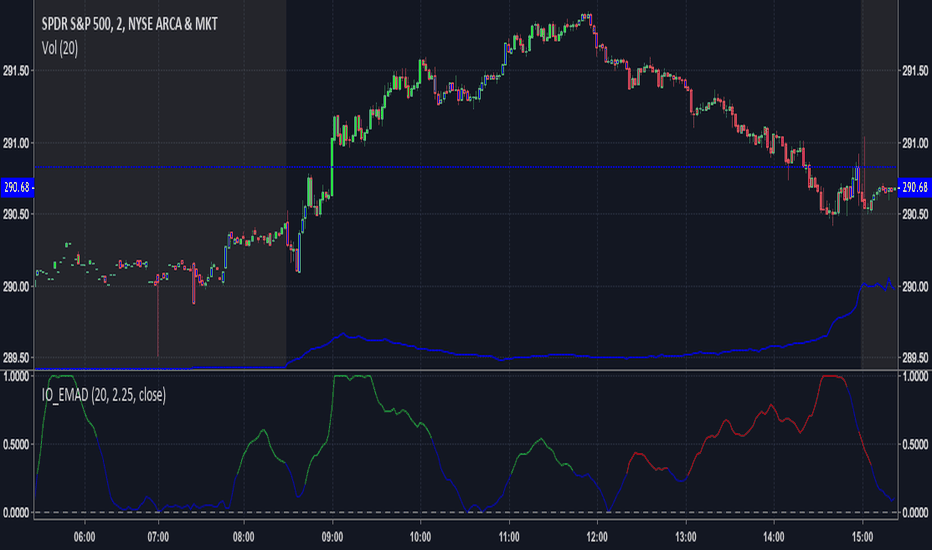
Task: Click the 291.00 label on left price axis
Action: 16,143
